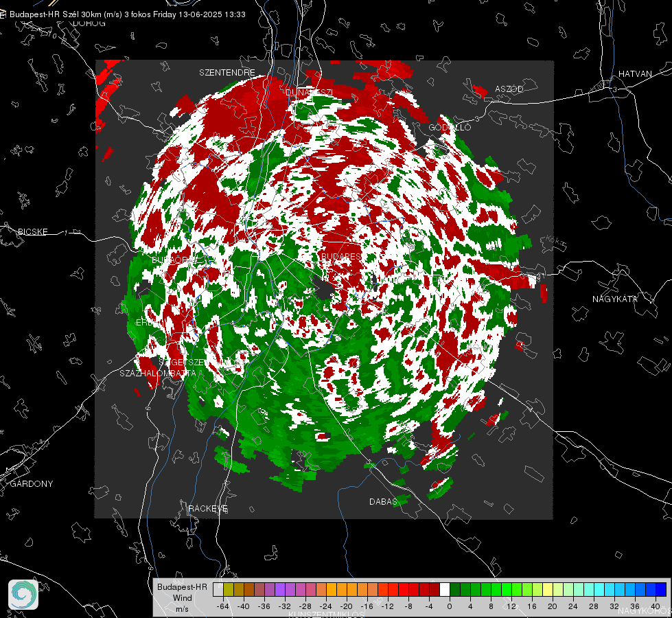This screenshot has height=618, width=672.
Task: Click the RACKEVE city label
Action: pyautogui.click(x=208, y=508)
